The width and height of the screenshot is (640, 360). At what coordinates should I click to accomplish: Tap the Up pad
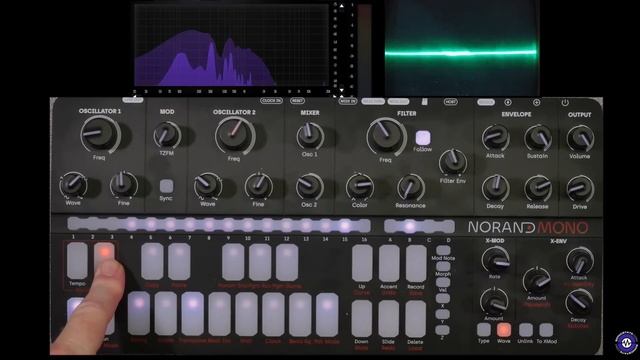[362, 263]
